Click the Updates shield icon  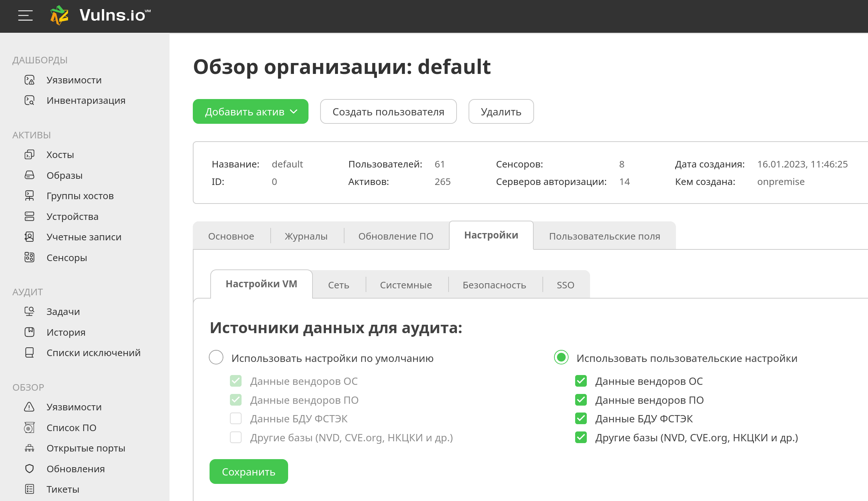pos(29,469)
